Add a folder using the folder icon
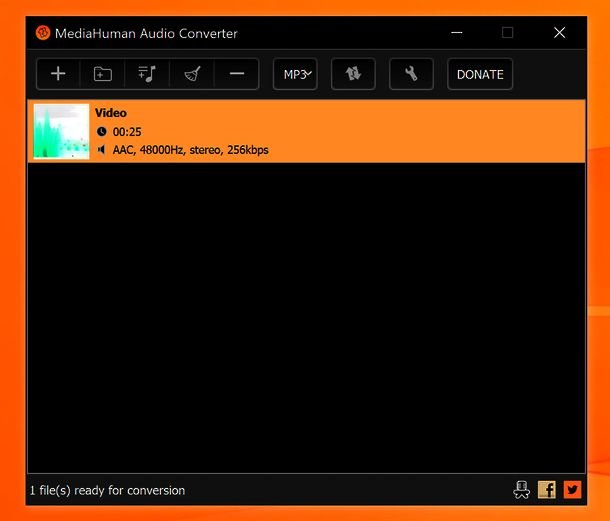The height and width of the screenshot is (521, 610). (103, 74)
